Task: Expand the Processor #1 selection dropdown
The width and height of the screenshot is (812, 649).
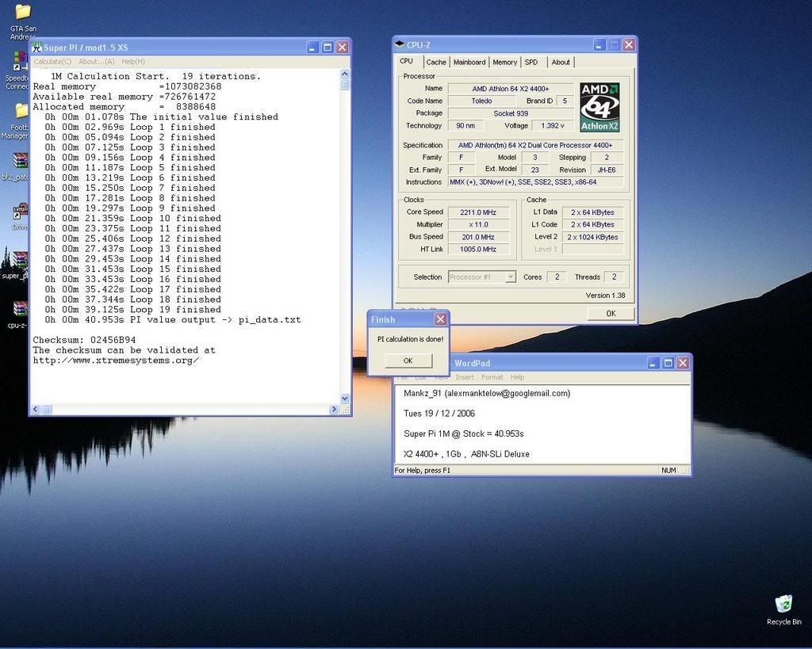Action: coord(510,277)
